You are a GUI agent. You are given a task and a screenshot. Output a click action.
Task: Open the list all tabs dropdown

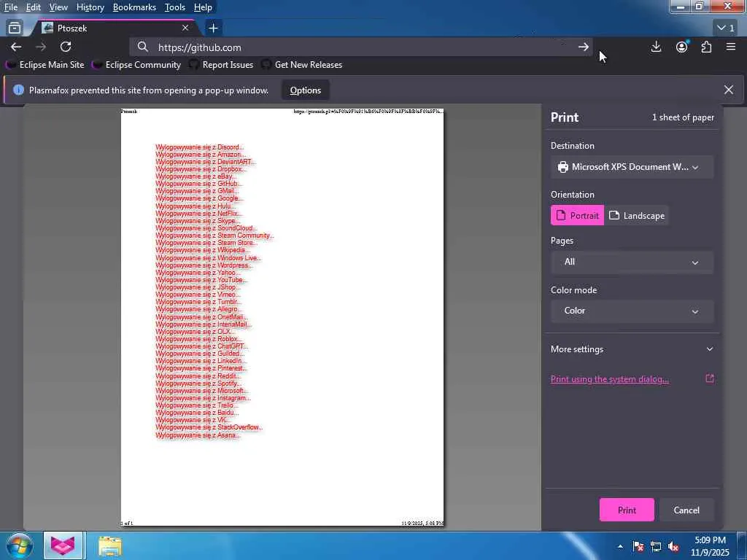(x=726, y=28)
